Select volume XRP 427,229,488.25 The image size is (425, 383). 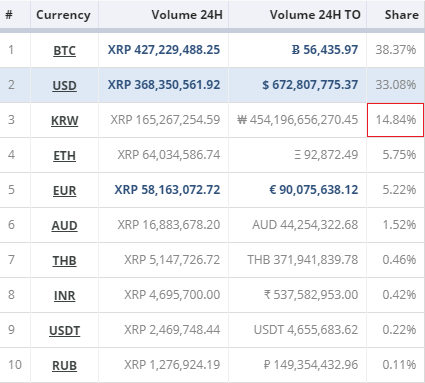164,50
